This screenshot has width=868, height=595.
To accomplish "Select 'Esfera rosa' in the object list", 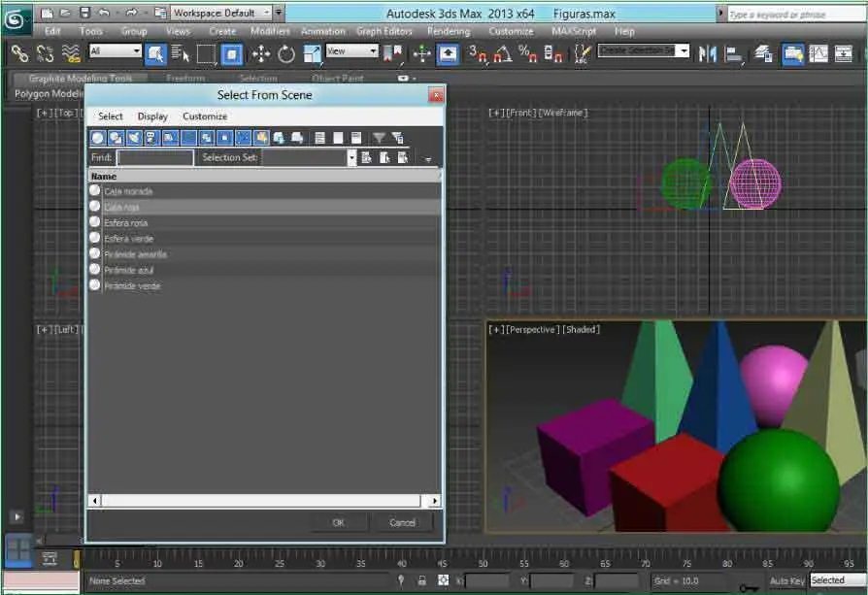I will (x=265, y=222).
